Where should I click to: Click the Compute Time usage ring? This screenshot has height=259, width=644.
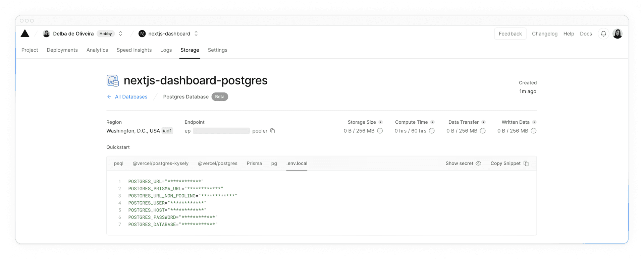[432, 131]
